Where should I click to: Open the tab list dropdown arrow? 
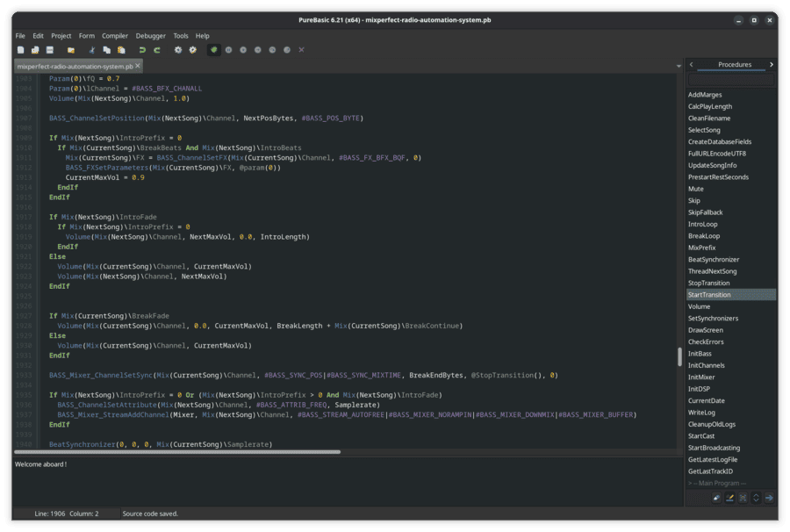coord(679,66)
